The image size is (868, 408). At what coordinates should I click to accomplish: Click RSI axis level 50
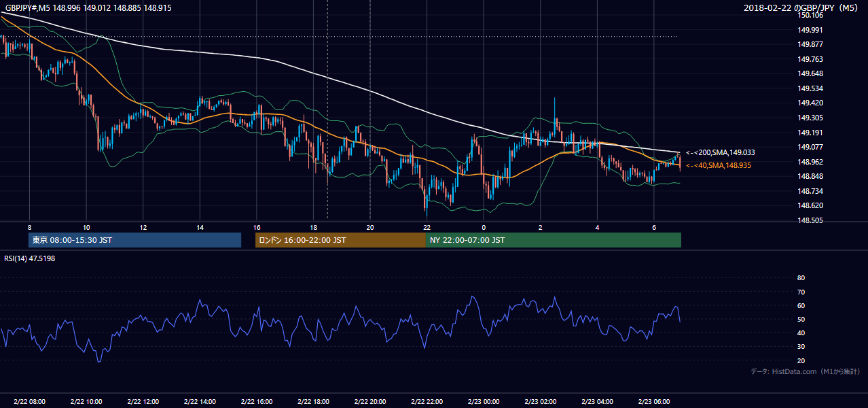[x=801, y=320]
